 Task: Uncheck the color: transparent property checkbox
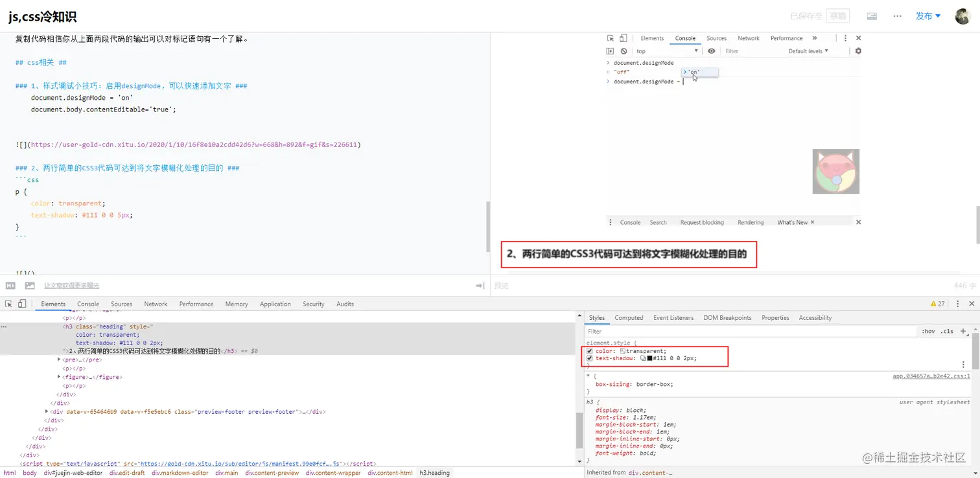590,351
